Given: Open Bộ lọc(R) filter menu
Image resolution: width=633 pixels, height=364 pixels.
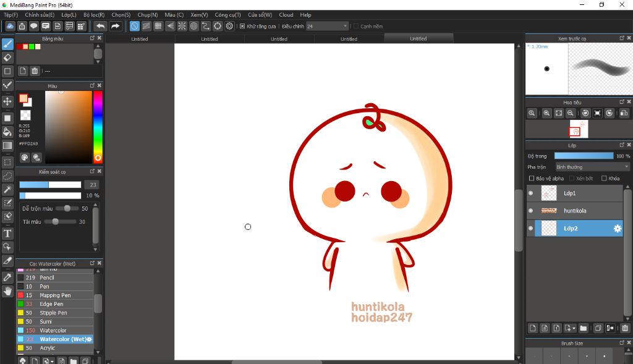Looking at the screenshot, I should [94, 15].
